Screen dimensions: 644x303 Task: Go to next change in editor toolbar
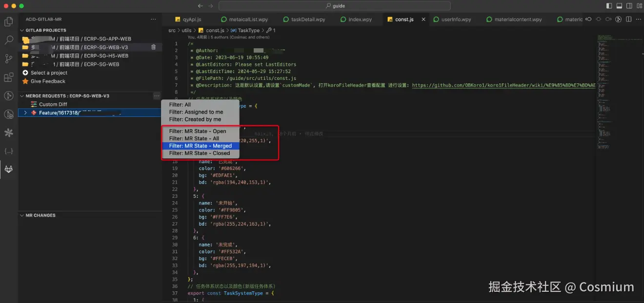tap(608, 19)
